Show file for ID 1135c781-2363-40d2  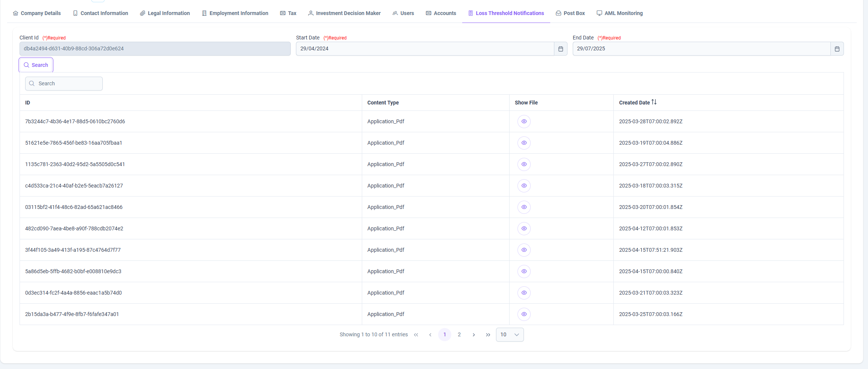[524, 164]
